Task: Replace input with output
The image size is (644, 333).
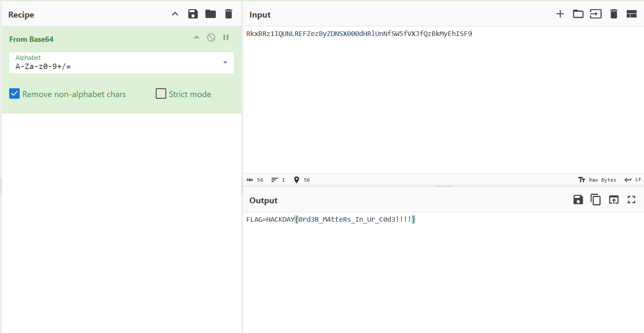Action: click(x=613, y=200)
